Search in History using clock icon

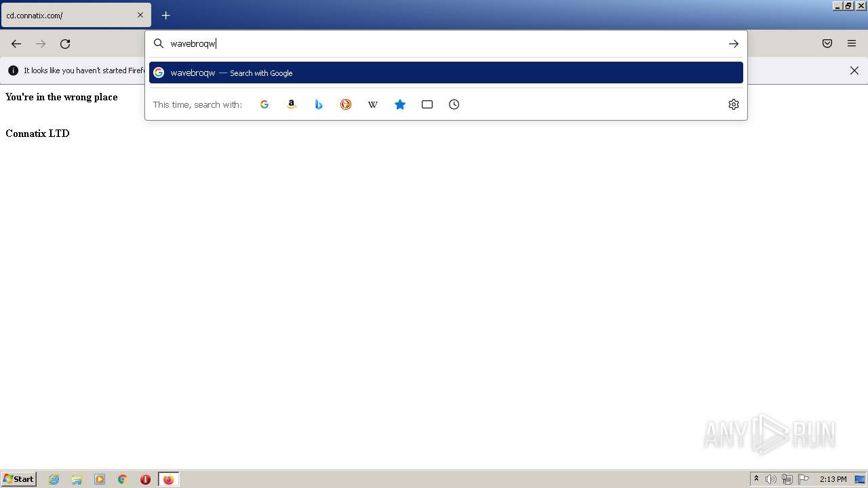coord(454,104)
